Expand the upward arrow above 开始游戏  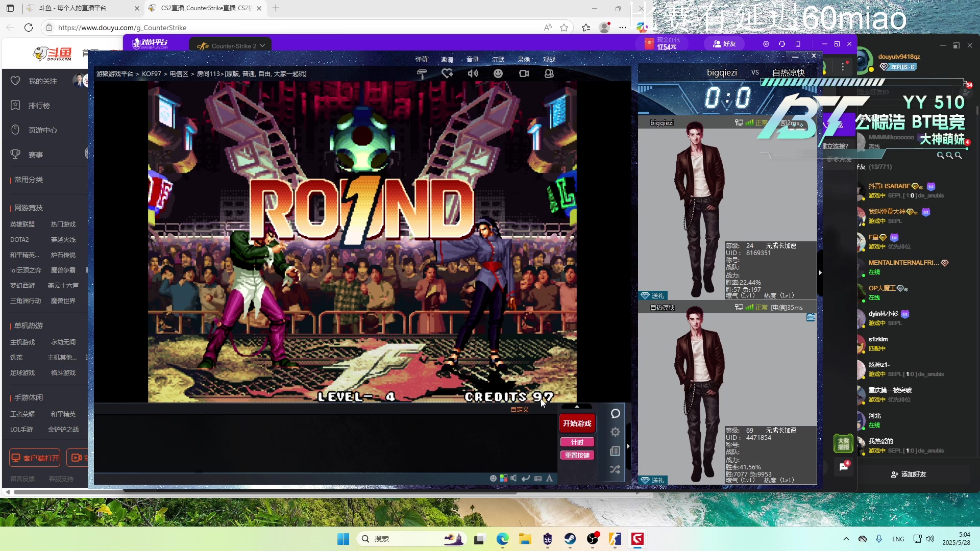[577, 407]
